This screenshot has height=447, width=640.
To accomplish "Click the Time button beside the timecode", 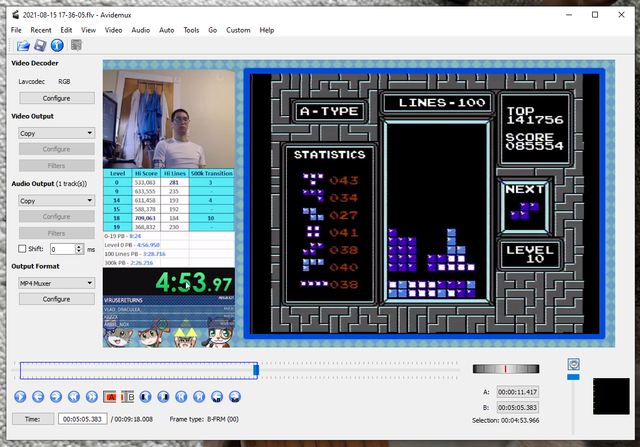I will 33,419.
